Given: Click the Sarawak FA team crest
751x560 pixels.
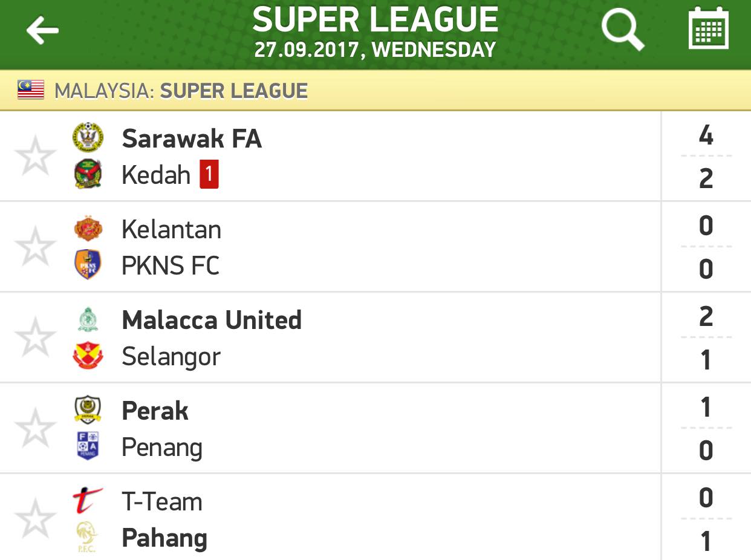Looking at the screenshot, I should (88, 137).
